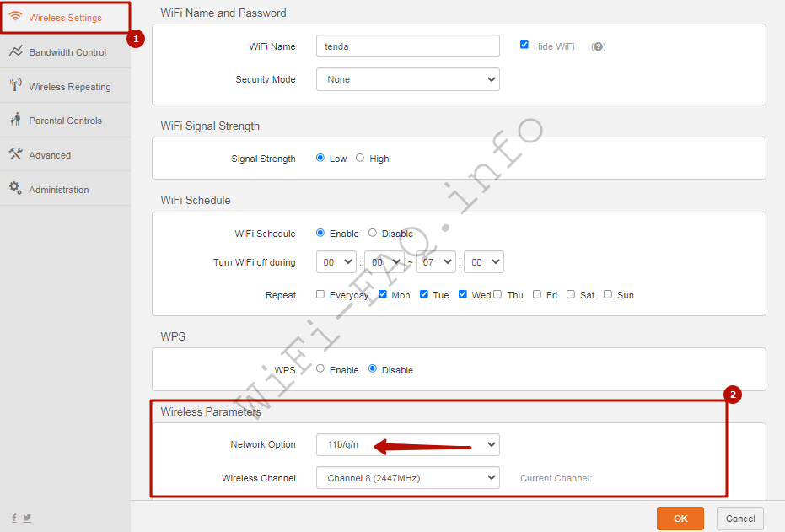
Task: Click the Parental Controls people icon
Action: click(15, 121)
